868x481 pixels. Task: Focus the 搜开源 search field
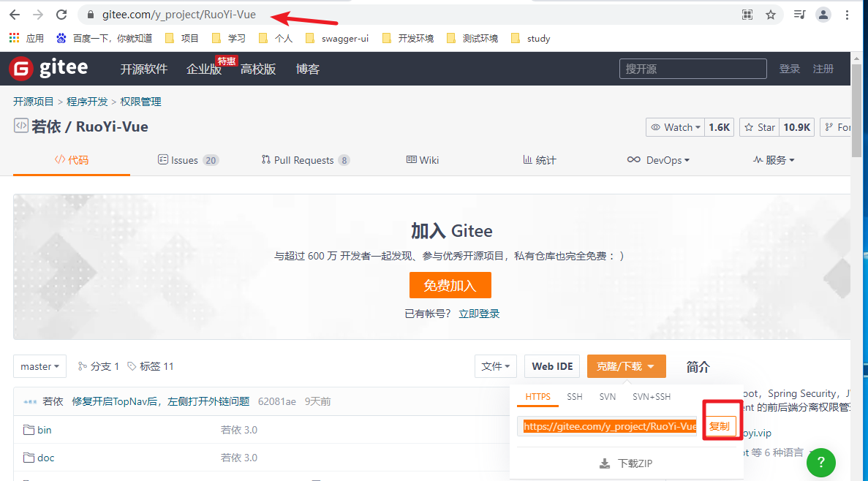[x=692, y=69]
